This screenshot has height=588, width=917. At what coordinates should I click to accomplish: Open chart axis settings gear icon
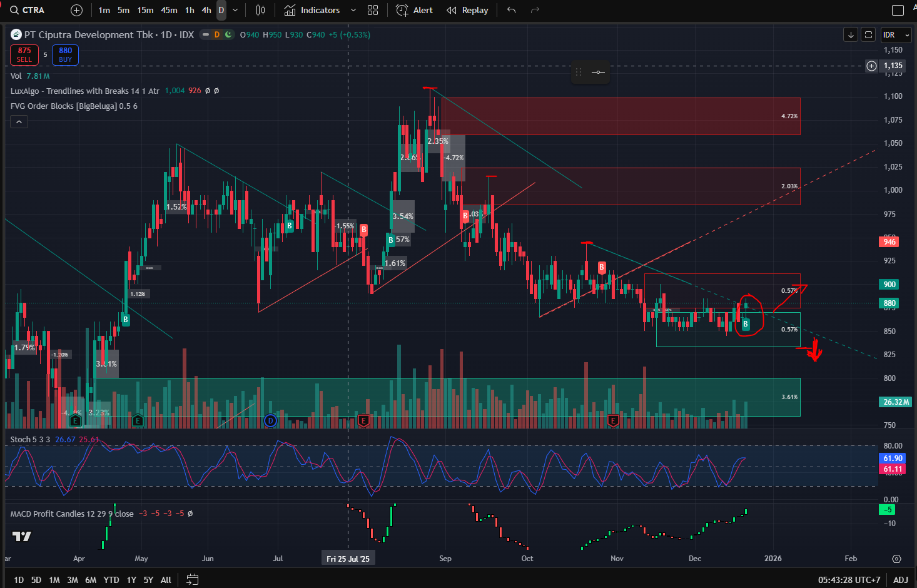pyautogui.click(x=896, y=559)
